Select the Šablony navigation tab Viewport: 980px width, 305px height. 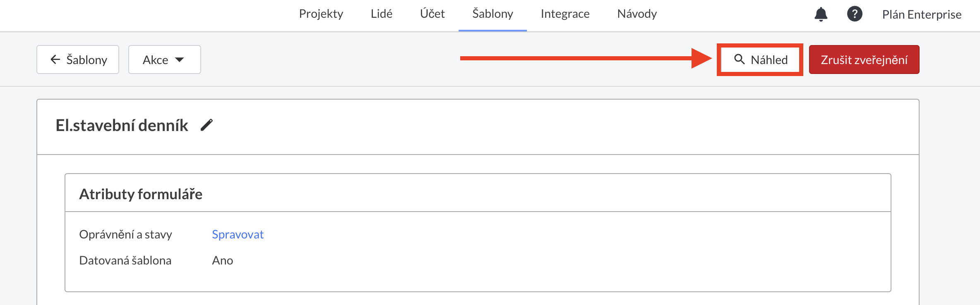click(x=492, y=14)
